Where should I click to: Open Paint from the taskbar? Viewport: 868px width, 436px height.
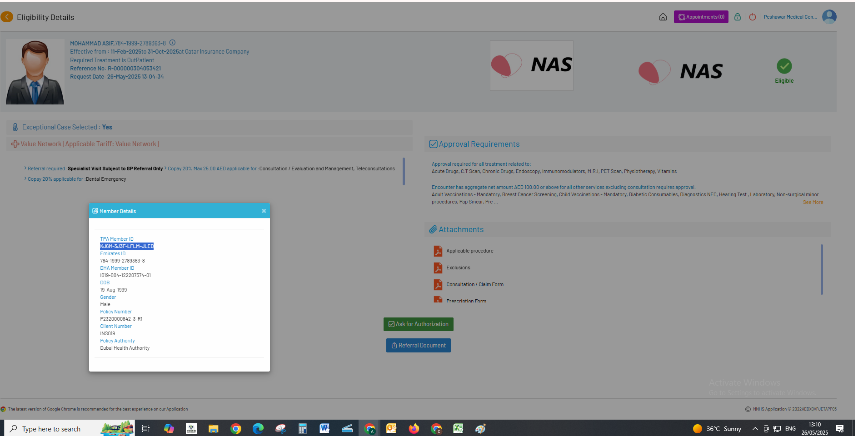[x=480, y=428]
